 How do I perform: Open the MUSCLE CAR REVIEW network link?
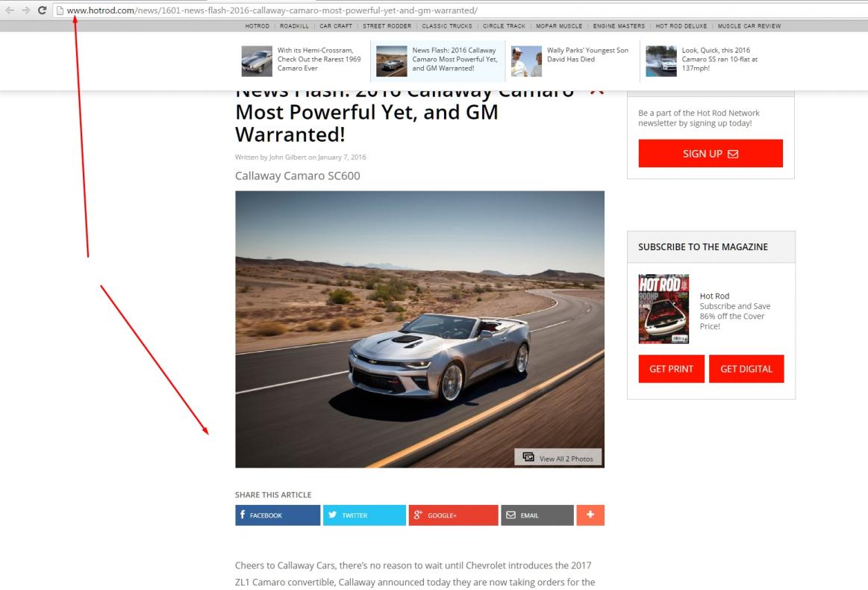pyautogui.click(x=749, y=26)
